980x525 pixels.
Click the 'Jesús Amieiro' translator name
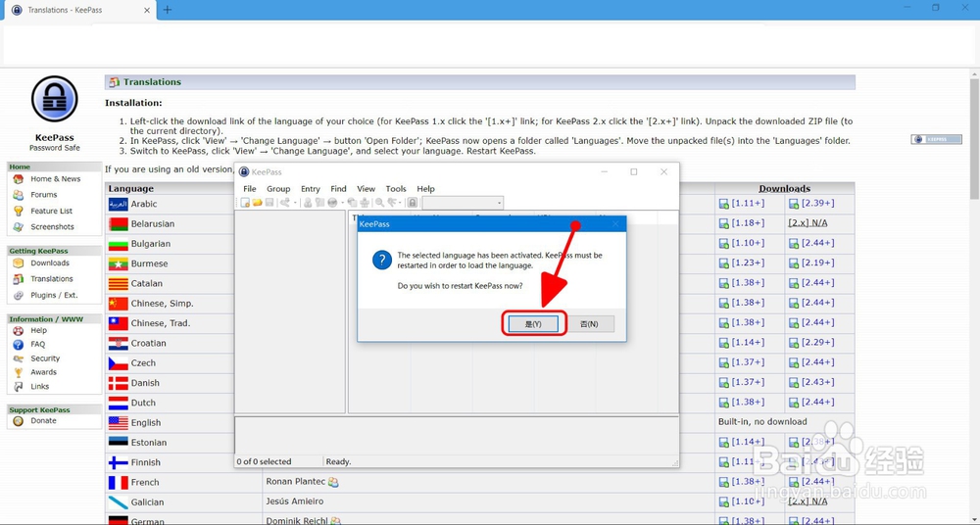[x=294, y=501]
